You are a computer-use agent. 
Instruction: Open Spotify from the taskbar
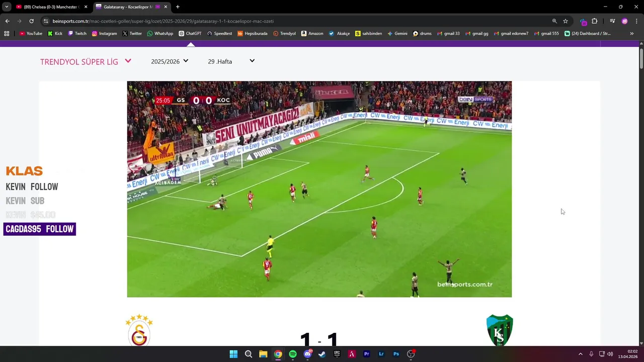[293, 354]
